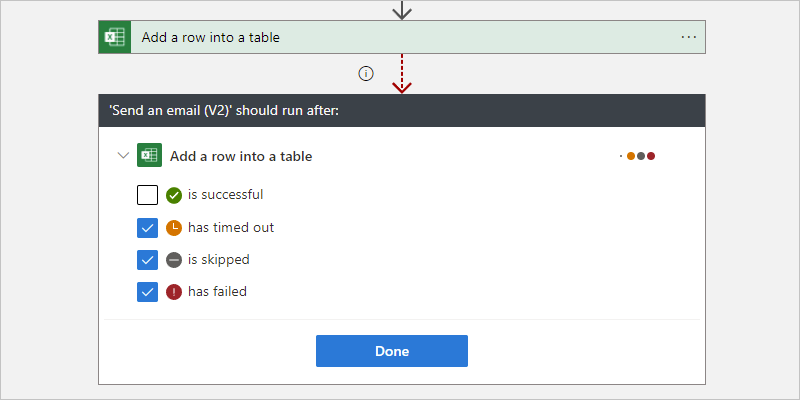Screen dimensions: 800x400
Task: Click the green successful status icon
Action: [174, 195]
